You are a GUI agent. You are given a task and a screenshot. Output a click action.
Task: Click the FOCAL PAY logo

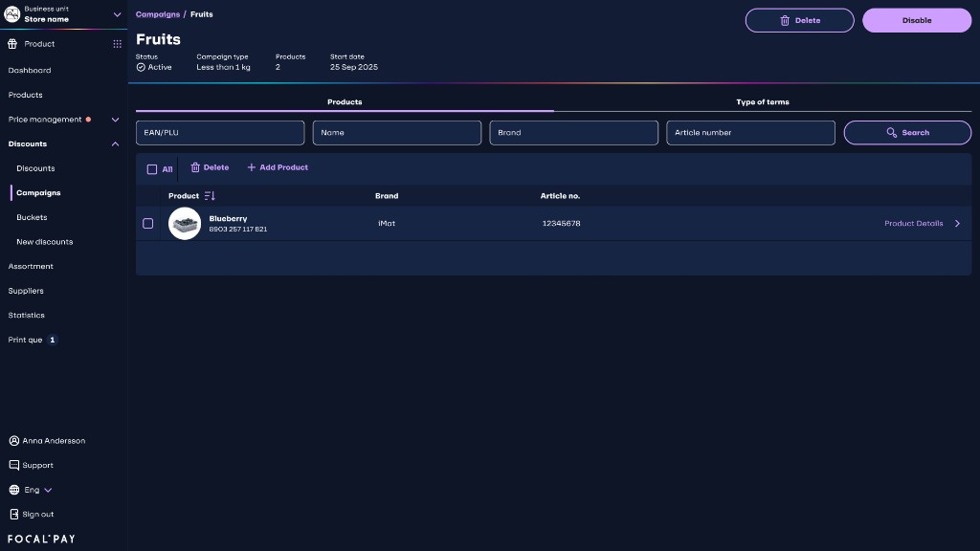click(x=41, y=539)
